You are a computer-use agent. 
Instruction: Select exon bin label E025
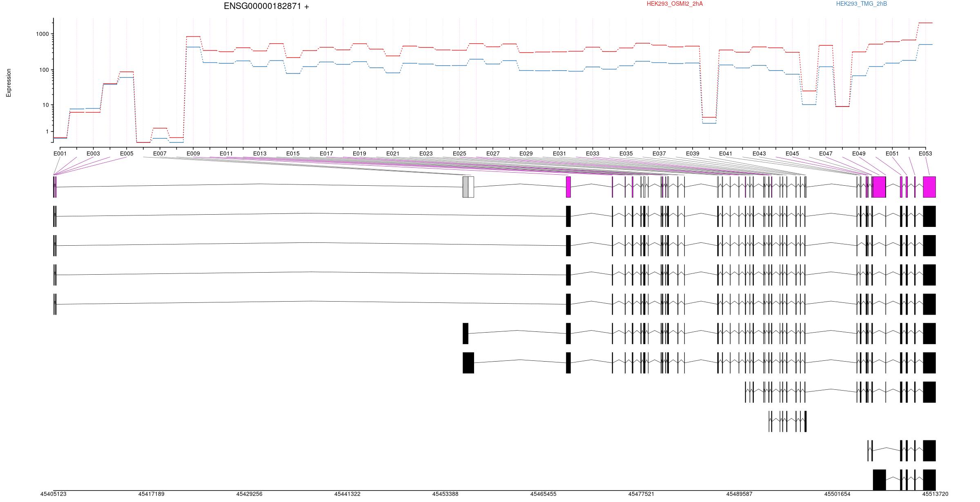(x=459, y=153)
